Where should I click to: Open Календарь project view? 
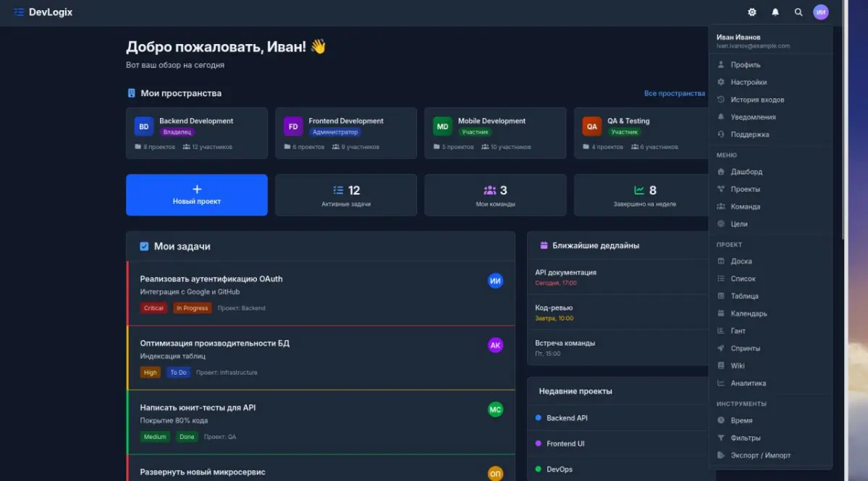coord(770,313)
